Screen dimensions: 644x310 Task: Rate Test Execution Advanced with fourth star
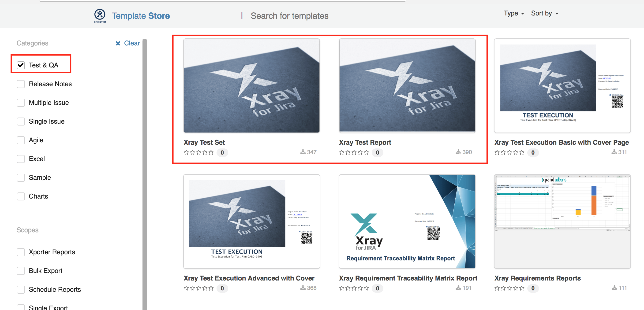pos(205,288)
